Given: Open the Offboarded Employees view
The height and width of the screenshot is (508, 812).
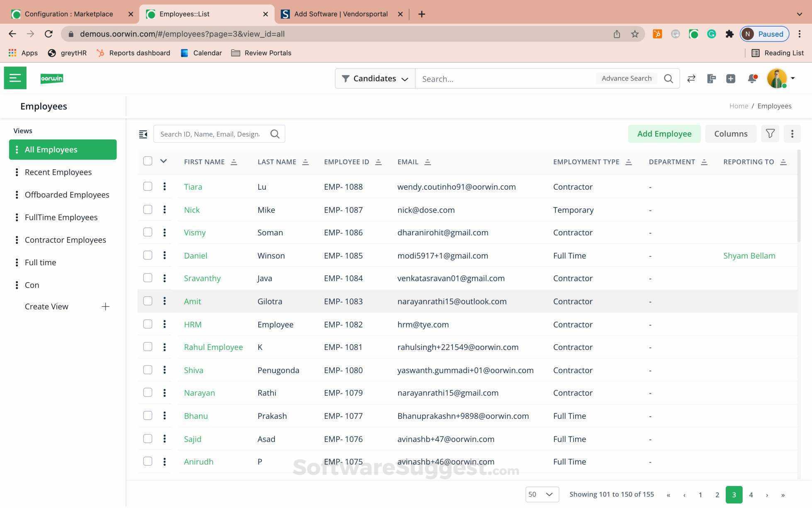Looking at the screenshot, I should coord(67,195).
